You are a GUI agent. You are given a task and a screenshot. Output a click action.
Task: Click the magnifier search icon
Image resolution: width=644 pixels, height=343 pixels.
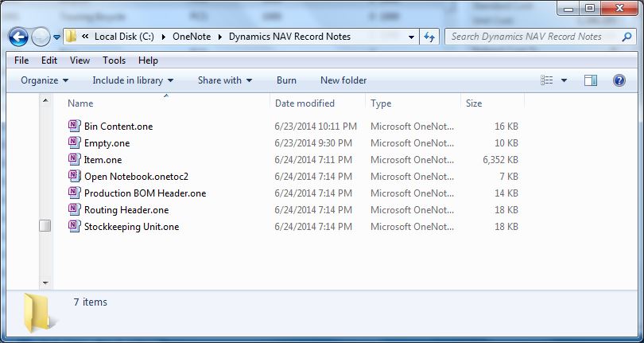627,37
